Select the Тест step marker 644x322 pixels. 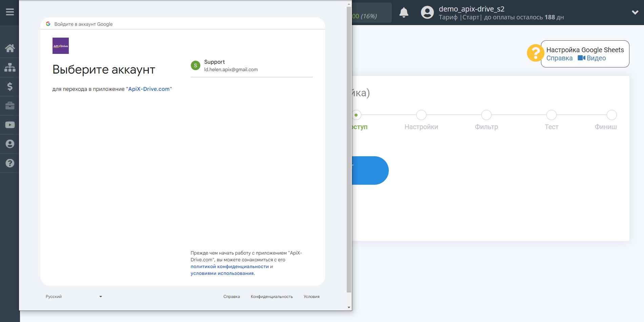point(551,115)
